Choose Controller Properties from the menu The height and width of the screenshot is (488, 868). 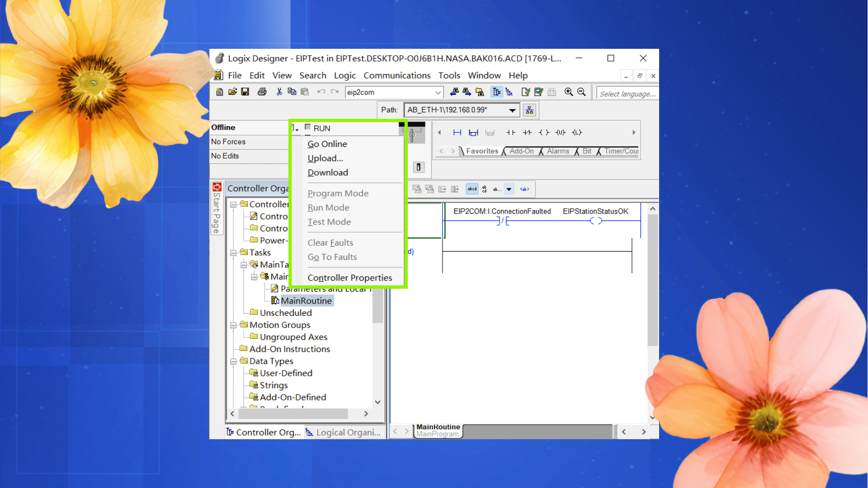349,278
